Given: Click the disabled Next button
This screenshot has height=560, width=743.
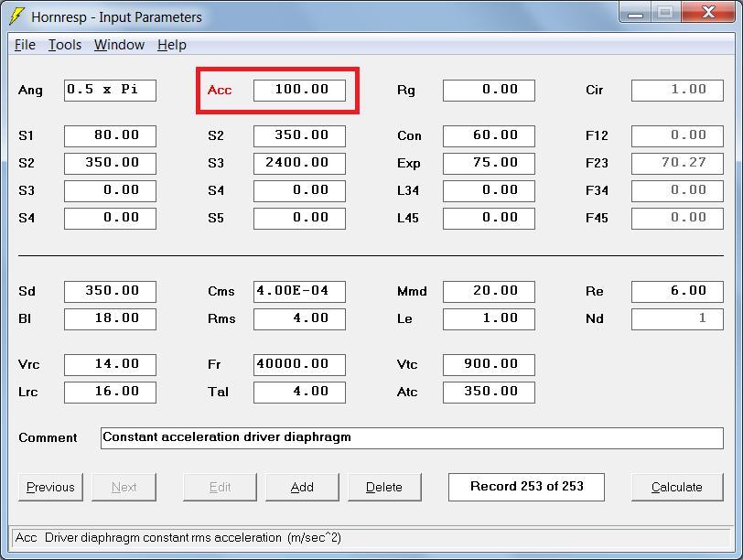Looking at the screenshot, I should tap(124, 487).
